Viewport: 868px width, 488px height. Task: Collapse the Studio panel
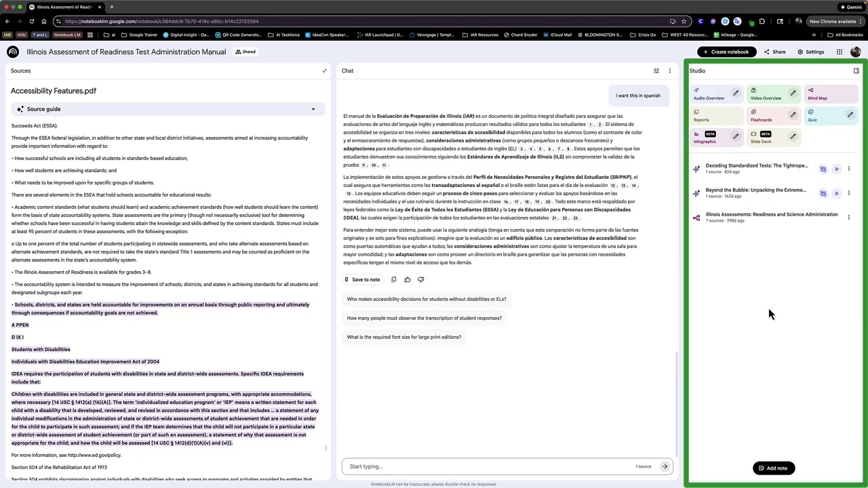(x=856, y=70)
